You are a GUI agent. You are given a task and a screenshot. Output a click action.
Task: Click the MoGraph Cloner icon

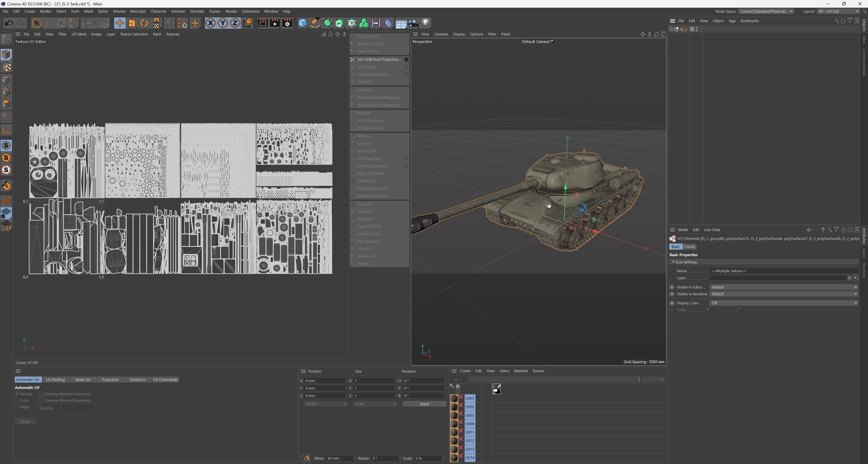(x=364, y=23)
